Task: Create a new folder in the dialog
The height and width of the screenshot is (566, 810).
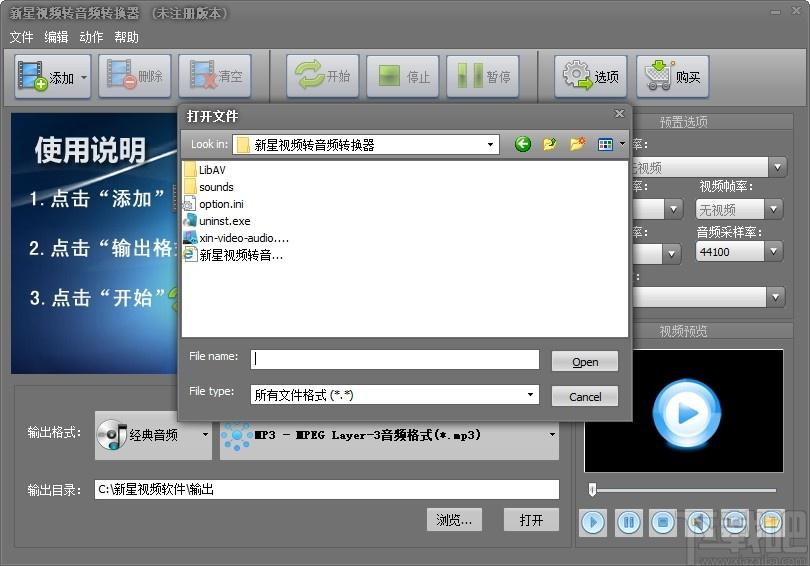Action: 578,144
